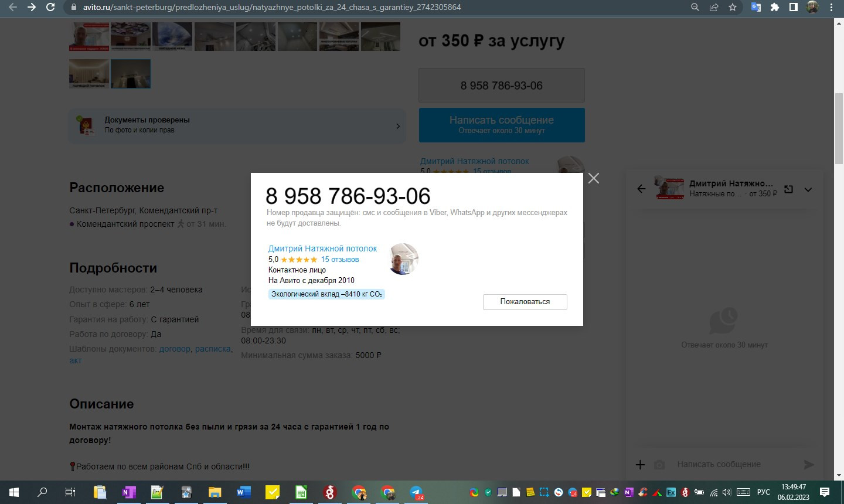Open the Google Translate extension icon
This screenshot has width=844, height=504.
click(x=756, y=7)
